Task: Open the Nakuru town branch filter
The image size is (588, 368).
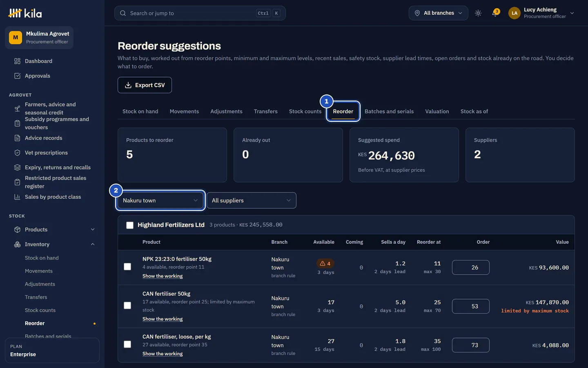Action: [160, 200]
